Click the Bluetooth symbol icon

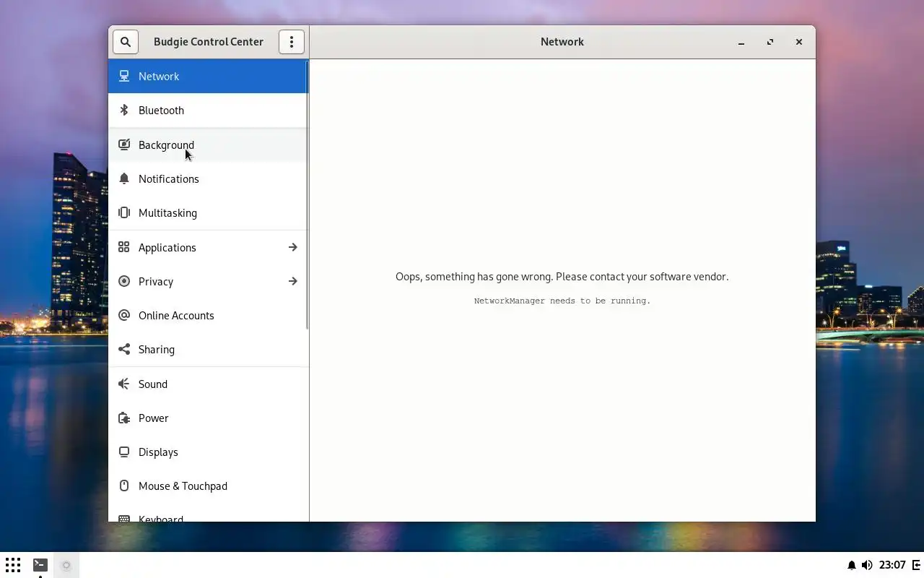(x=124, y=110)
